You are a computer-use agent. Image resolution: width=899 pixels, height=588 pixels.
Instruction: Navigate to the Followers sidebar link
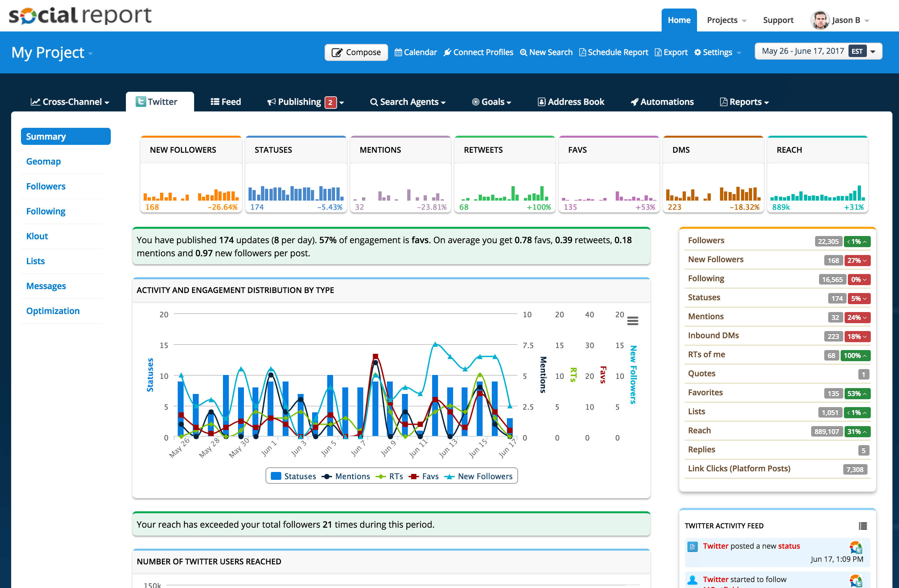tap(46, 186)
